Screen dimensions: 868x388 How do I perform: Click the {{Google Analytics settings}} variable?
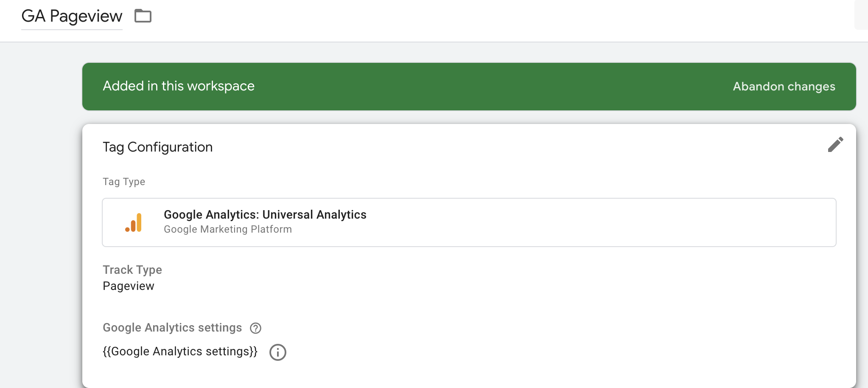pos(180,351)
